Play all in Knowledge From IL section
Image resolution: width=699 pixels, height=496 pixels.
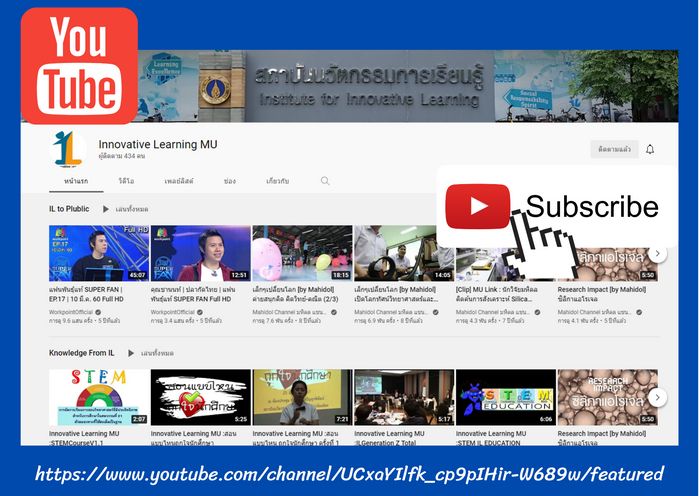150,353
